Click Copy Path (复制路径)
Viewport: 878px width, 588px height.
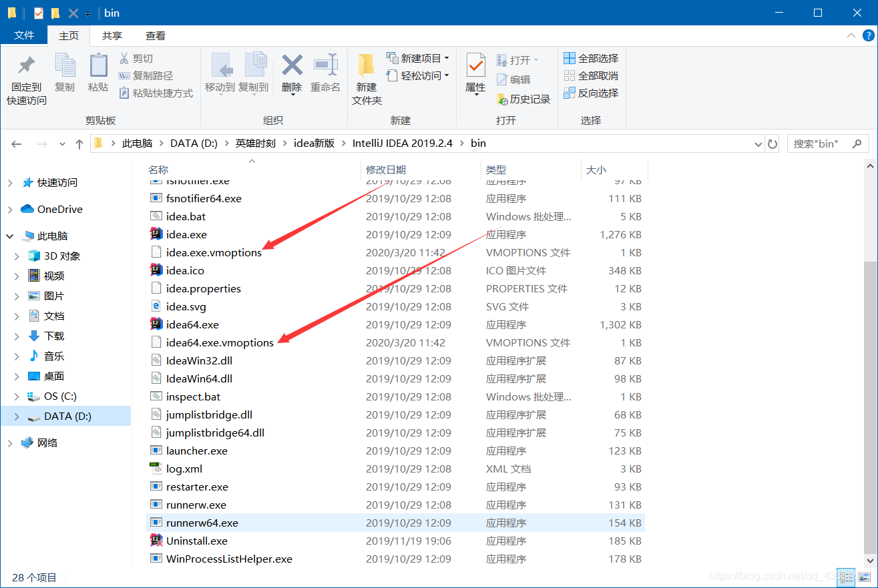[146, 76]
